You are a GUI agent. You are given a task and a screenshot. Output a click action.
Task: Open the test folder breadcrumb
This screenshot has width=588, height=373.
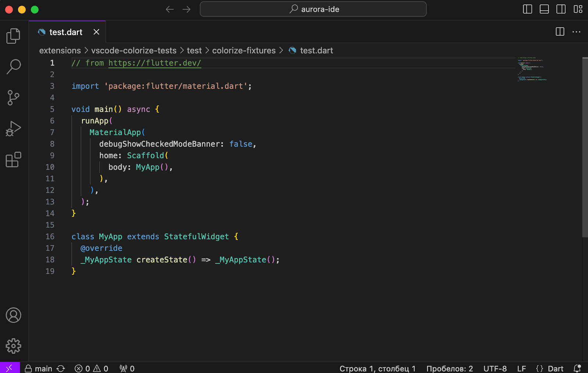(194, 50)
